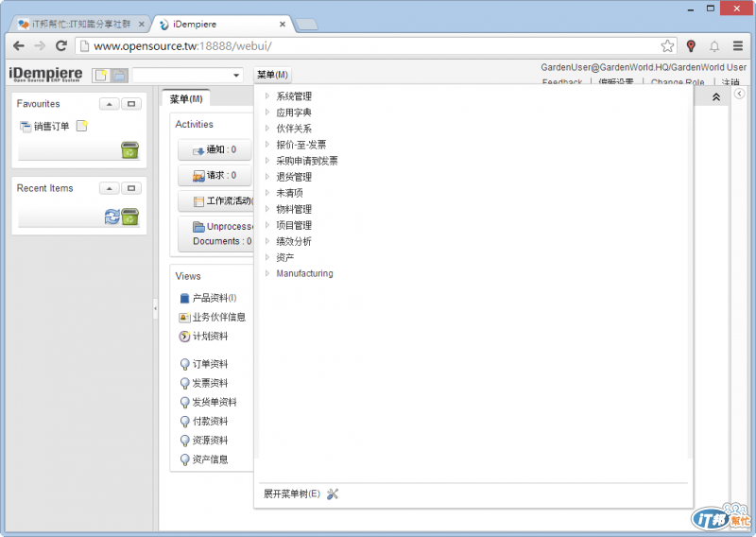Click the folder icon beside iDempiere logo
This screenshot has width=756, height=537.
119,76
